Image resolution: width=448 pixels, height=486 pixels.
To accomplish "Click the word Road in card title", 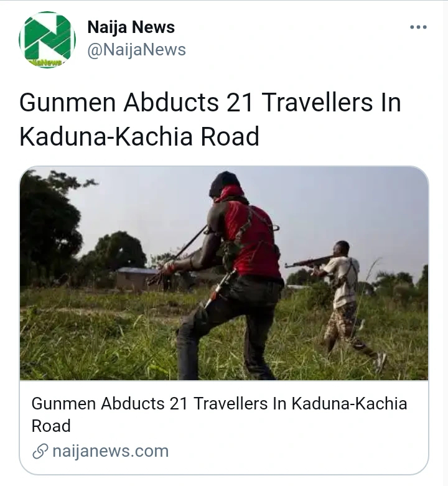I will (x=51, y=426).
